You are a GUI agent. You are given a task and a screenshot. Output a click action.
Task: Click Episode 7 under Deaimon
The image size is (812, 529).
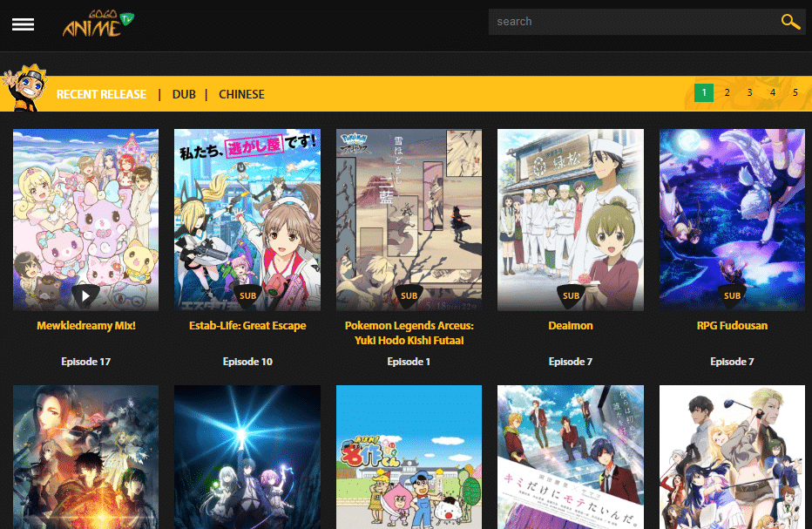(571, 362)
